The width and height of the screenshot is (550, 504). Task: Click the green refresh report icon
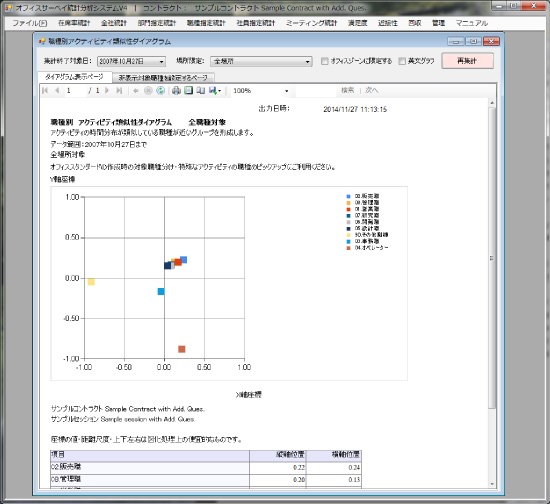tap(160, 90)
